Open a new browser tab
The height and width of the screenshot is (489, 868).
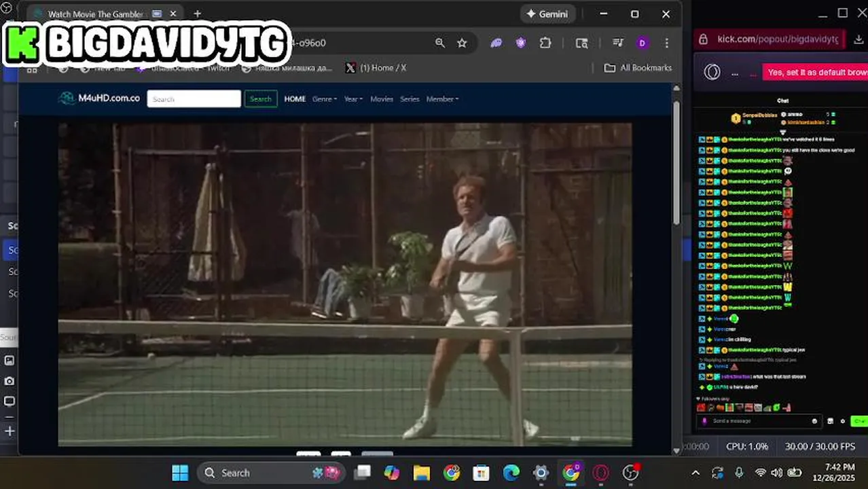tap(197, 14)
